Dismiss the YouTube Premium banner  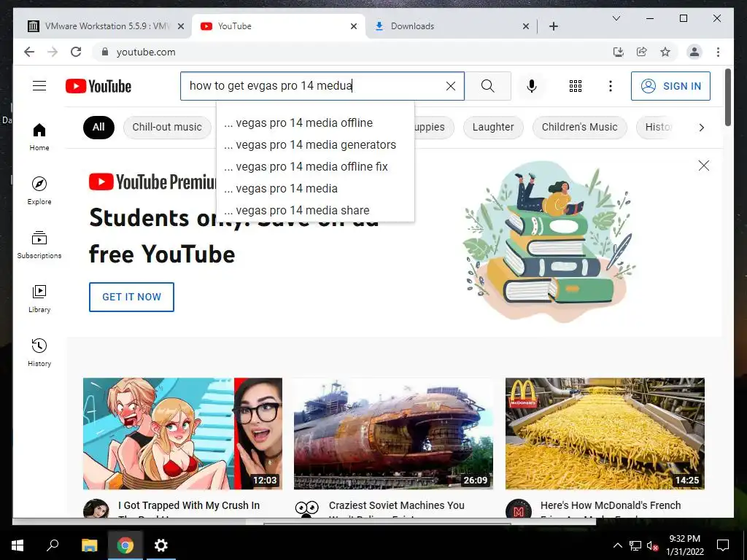pyautogui.click(x=703, y=166)
